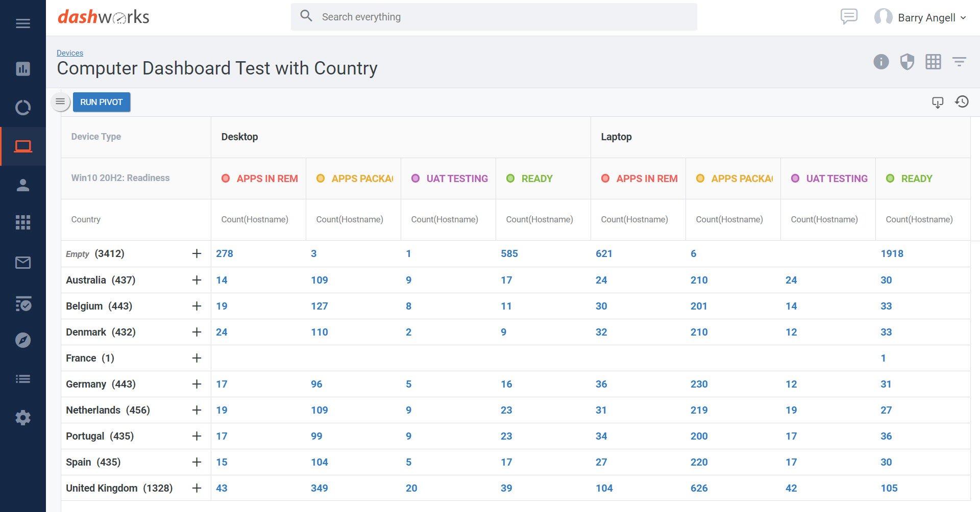Click the Devices breadcrumb link
This screenshot has height=512, width=980.
[70, 53]
